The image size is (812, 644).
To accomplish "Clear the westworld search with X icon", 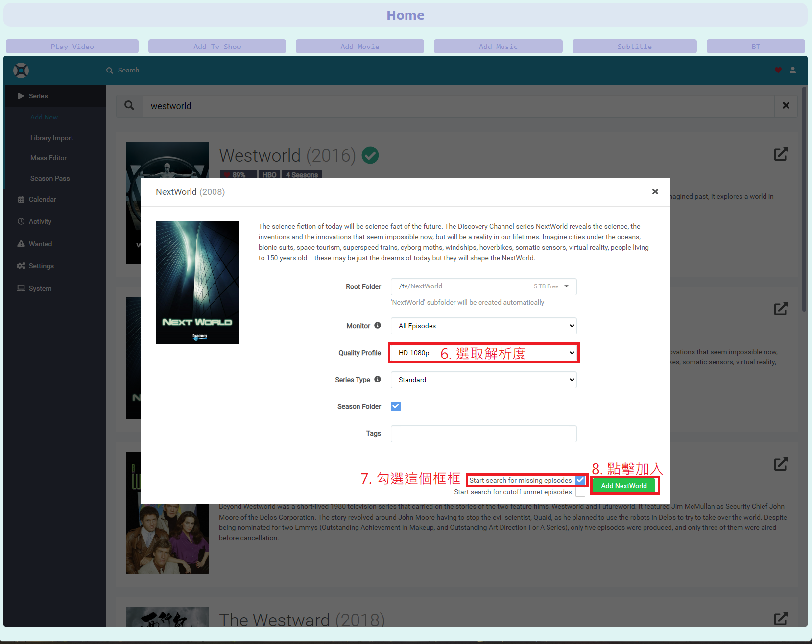I will coord(786,106).
